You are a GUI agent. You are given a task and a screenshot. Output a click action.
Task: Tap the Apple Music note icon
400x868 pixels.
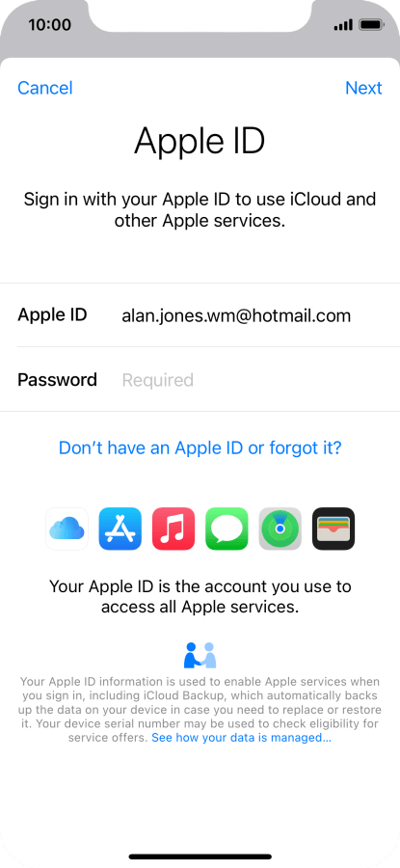173,529
